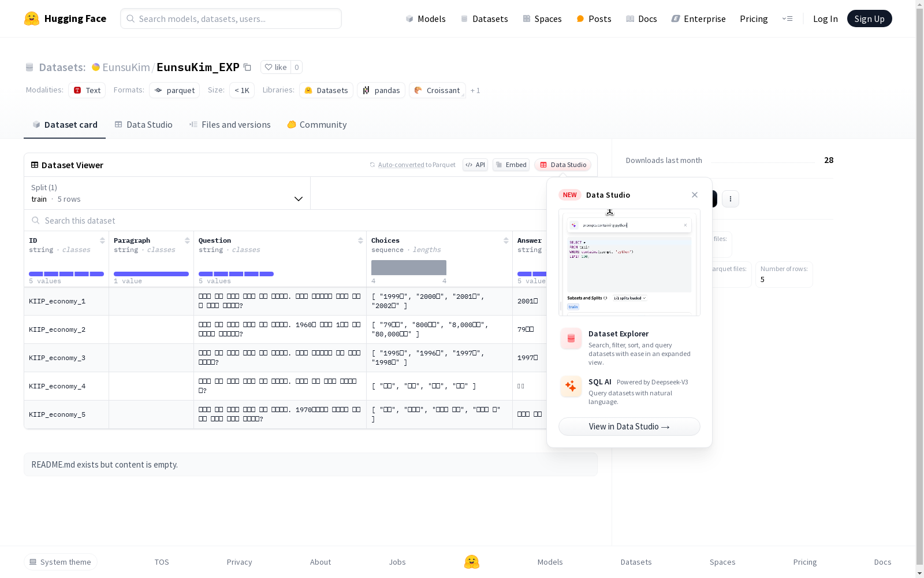
Task: Go to Datasets in the top navigation
Action: pos(484,18)
